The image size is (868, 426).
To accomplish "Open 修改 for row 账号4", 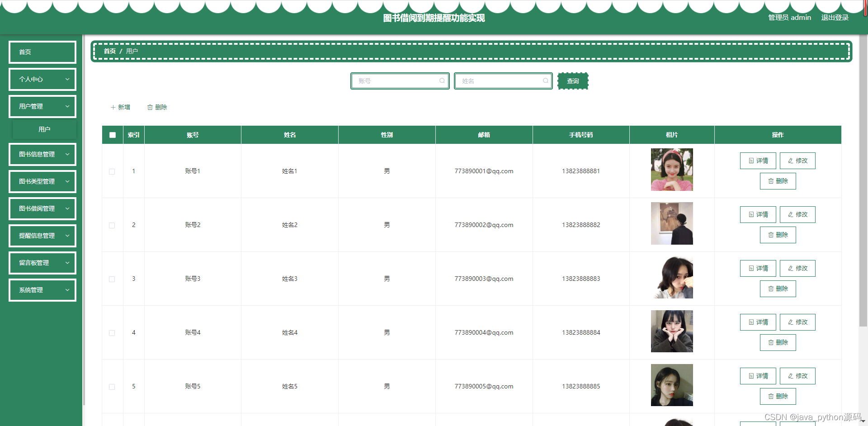I will point(797,322).
